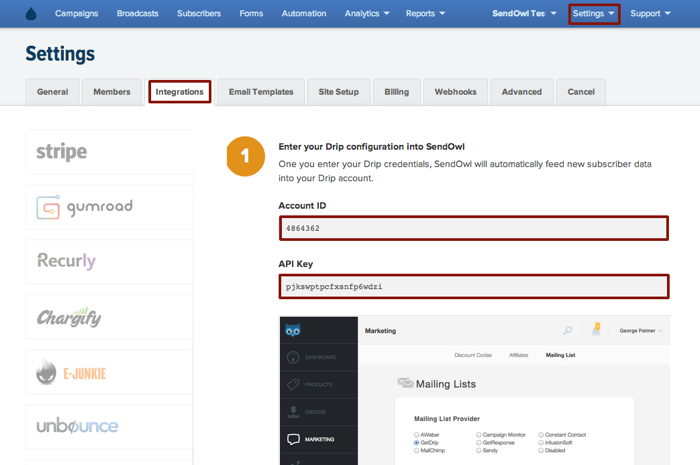Select the Sendy radio button

(x=479, y=450)
